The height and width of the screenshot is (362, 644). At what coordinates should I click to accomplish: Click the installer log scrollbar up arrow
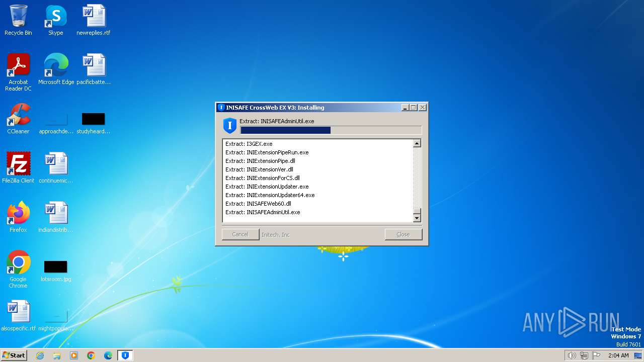tap(417, 143)
